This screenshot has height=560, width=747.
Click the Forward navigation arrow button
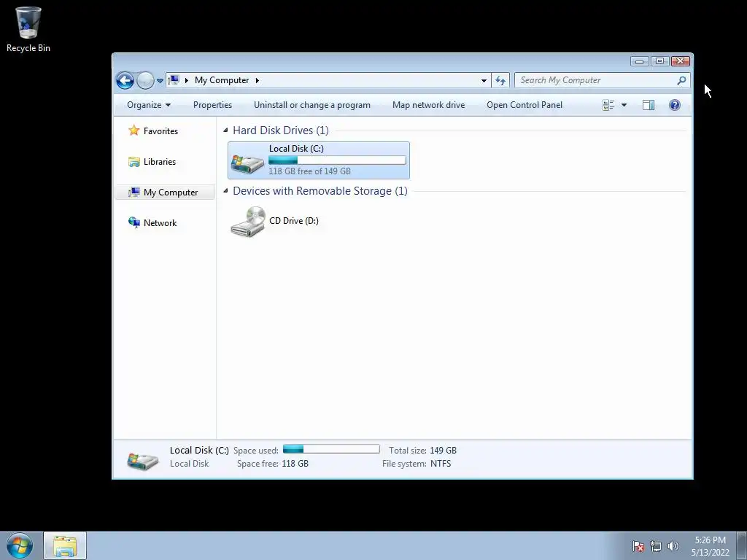point(145,80)
